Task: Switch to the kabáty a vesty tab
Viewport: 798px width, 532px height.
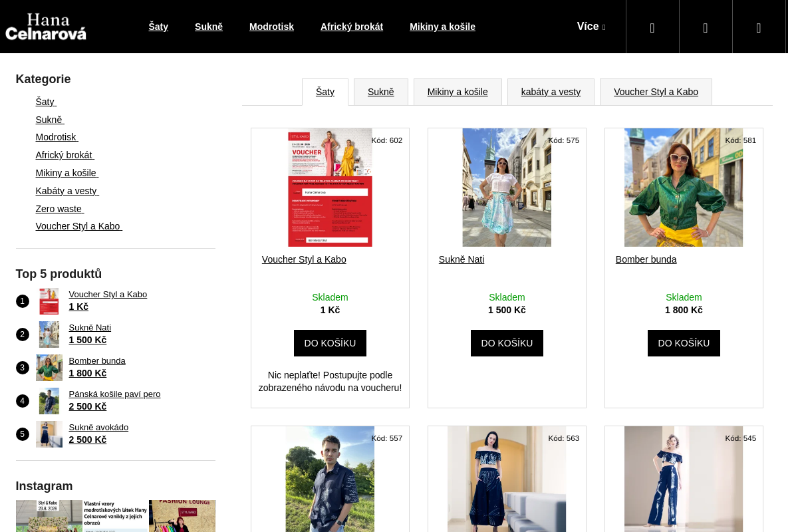Action: tap(551, 92)
